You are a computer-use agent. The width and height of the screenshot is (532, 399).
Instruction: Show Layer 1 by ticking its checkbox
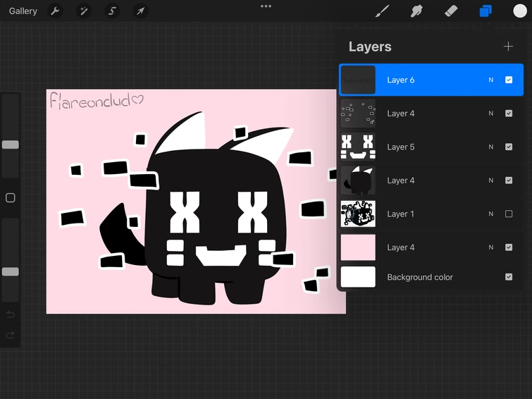click(509, 214)
